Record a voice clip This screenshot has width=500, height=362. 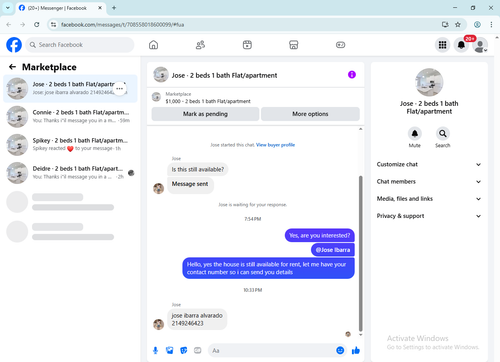coord(155,350)
